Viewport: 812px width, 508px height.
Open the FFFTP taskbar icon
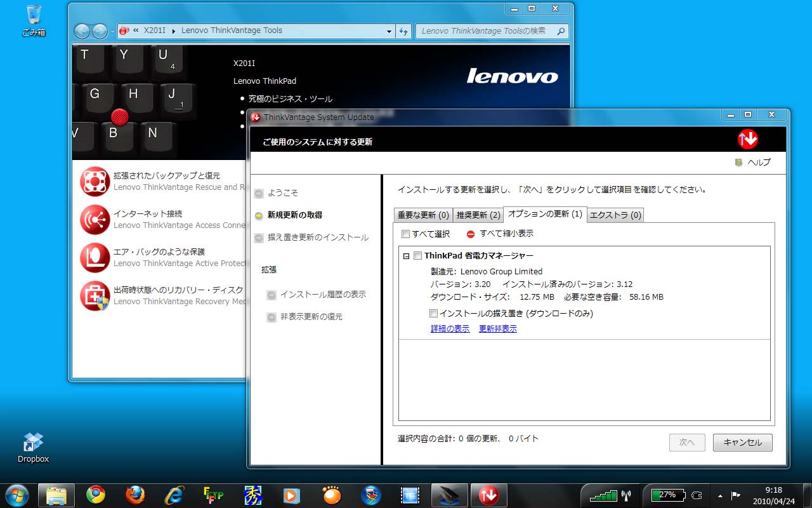tap(213, 495)
